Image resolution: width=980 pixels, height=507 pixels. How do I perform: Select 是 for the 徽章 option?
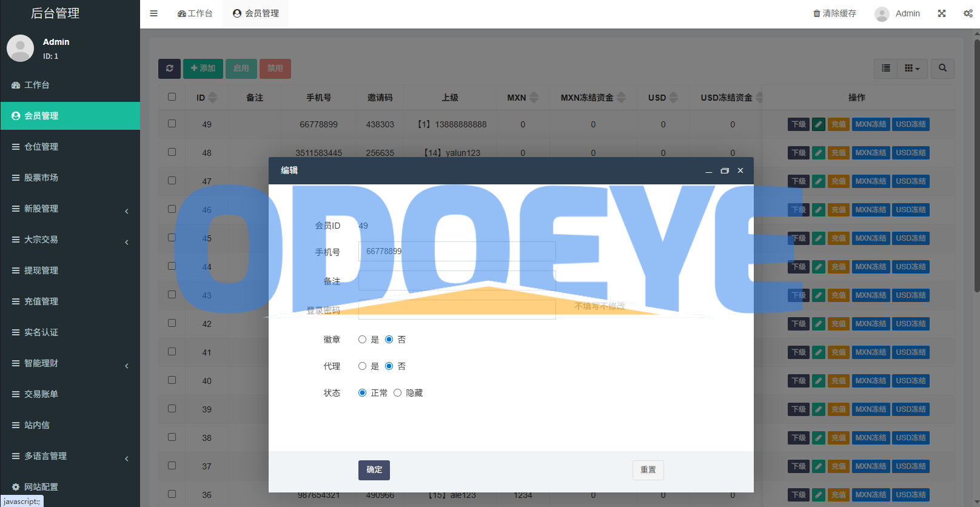(363, 340)
